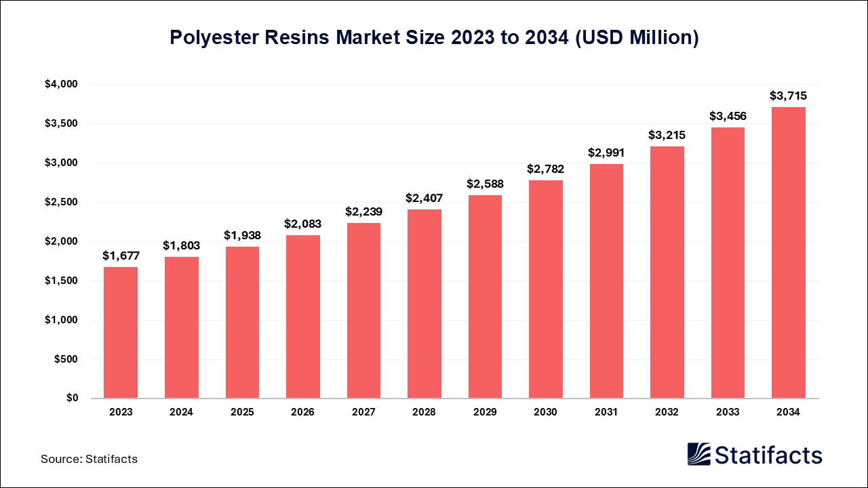This screenshot has width=868, height=488.
Task: Select the 2030 bar
Action: pos(546,289)
